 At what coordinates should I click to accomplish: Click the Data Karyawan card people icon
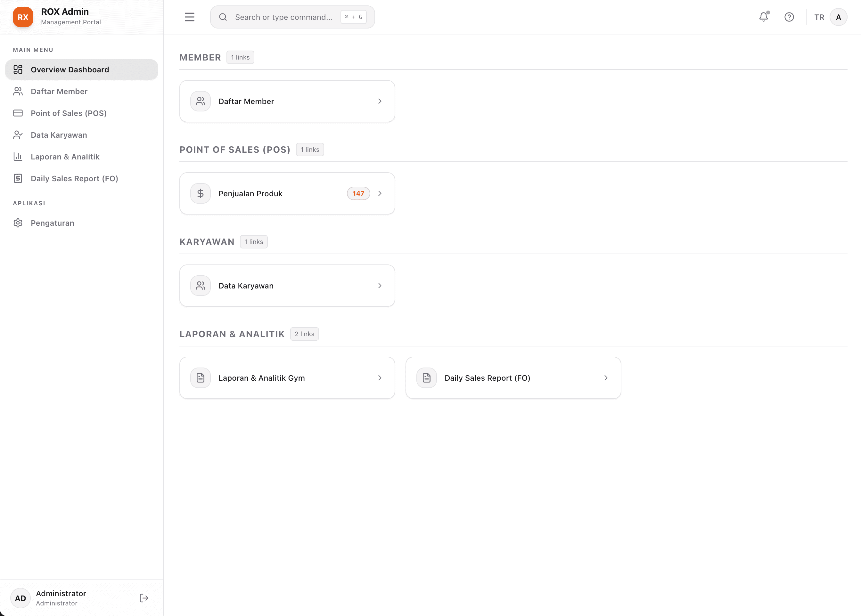201,286
